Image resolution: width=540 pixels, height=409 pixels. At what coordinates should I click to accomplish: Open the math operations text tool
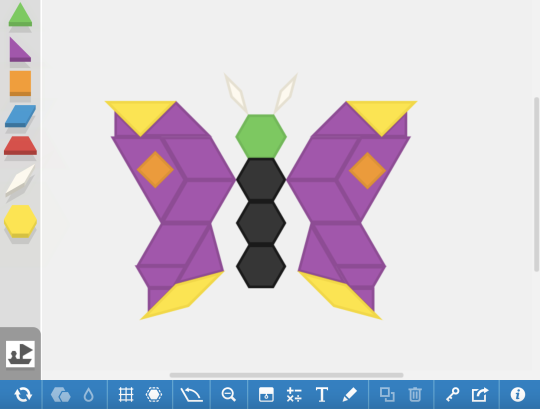coord(294,395)
